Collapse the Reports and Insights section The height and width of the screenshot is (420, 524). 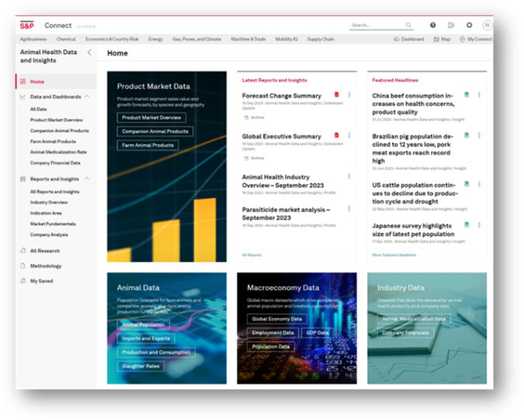87,179
